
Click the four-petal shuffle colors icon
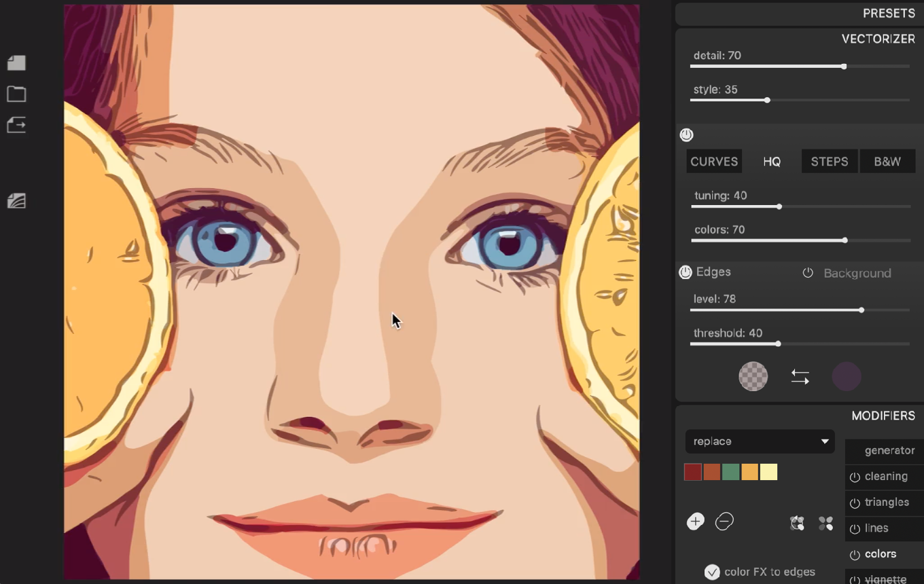coord(825,523)
